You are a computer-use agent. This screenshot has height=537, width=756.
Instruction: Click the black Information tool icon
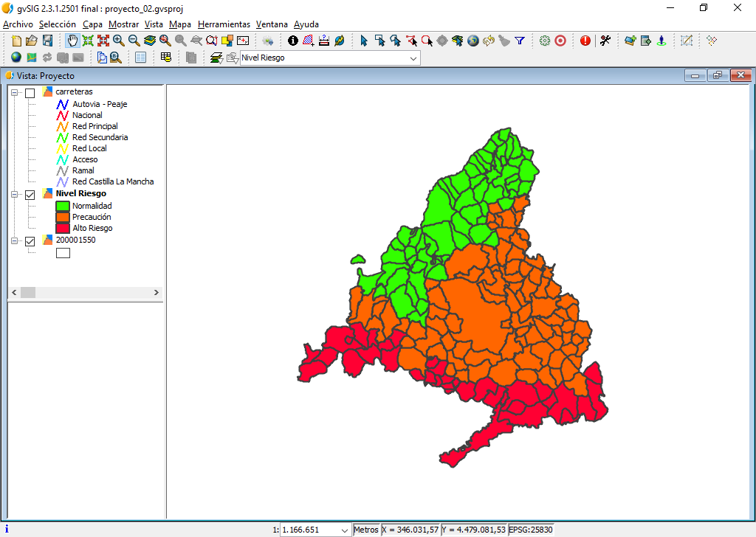pos(292,41)
